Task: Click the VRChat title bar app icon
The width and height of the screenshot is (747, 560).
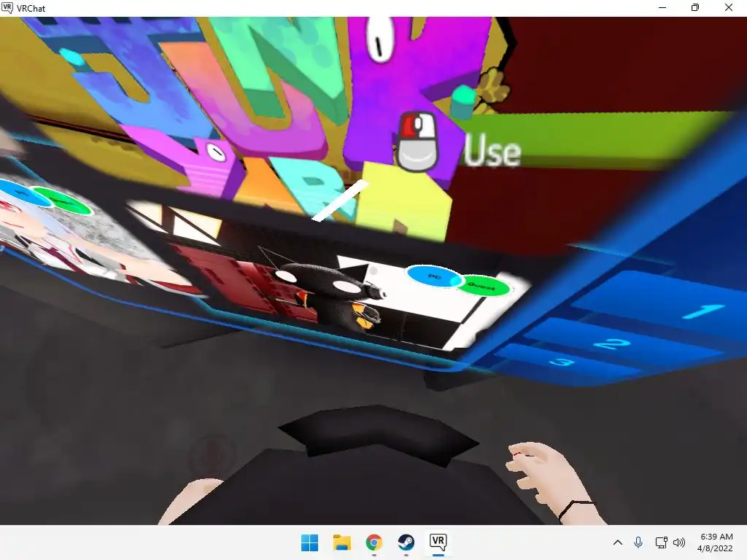Action: pos(7,7)
